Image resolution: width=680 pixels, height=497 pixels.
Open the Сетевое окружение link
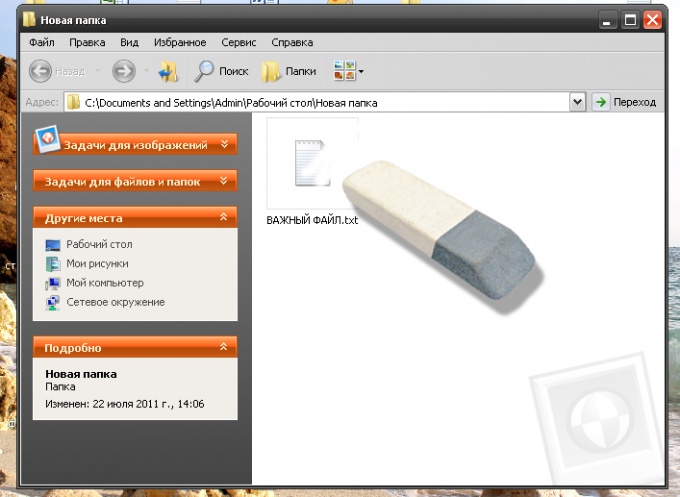pyautogui.click(x=115, y=302)
